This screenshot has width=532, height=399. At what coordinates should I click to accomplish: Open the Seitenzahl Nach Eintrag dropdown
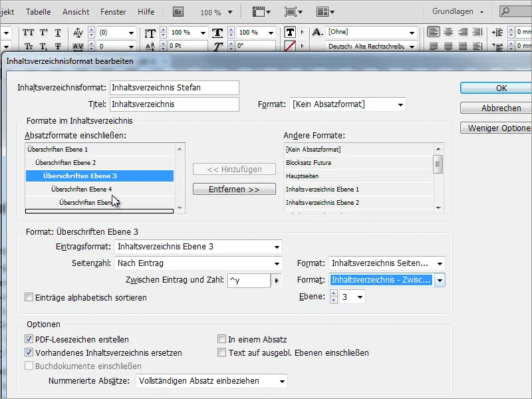(198, 263)
